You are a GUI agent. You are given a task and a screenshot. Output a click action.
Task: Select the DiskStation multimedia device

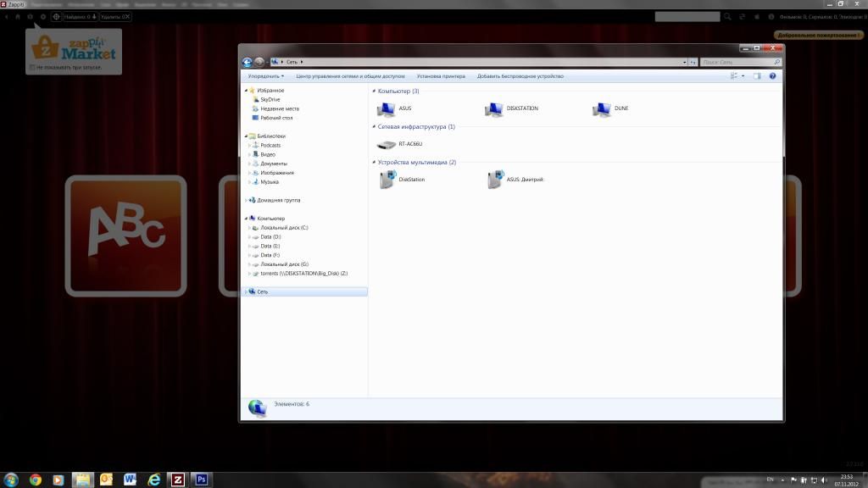coord(402,180)
